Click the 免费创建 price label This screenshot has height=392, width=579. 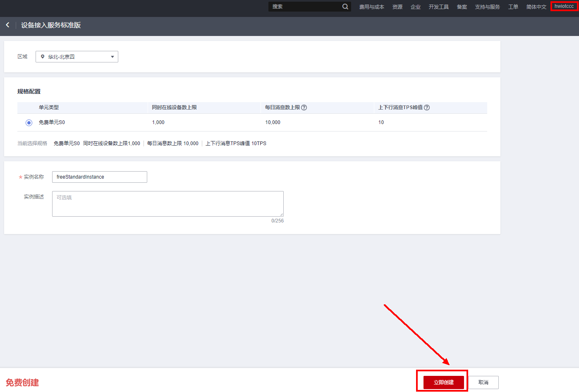pyautogui.click(x=22, y=382)
